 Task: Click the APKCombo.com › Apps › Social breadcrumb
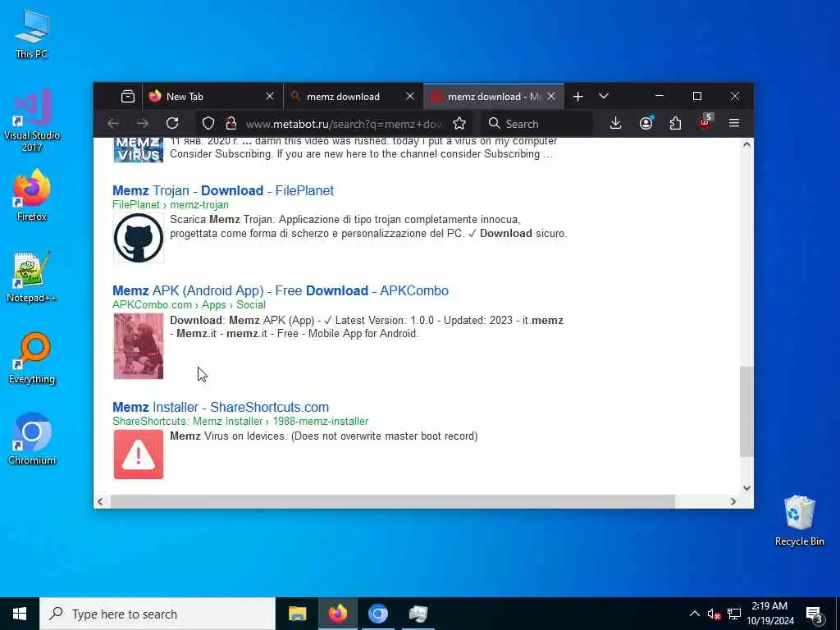click(x=189, y=305)
